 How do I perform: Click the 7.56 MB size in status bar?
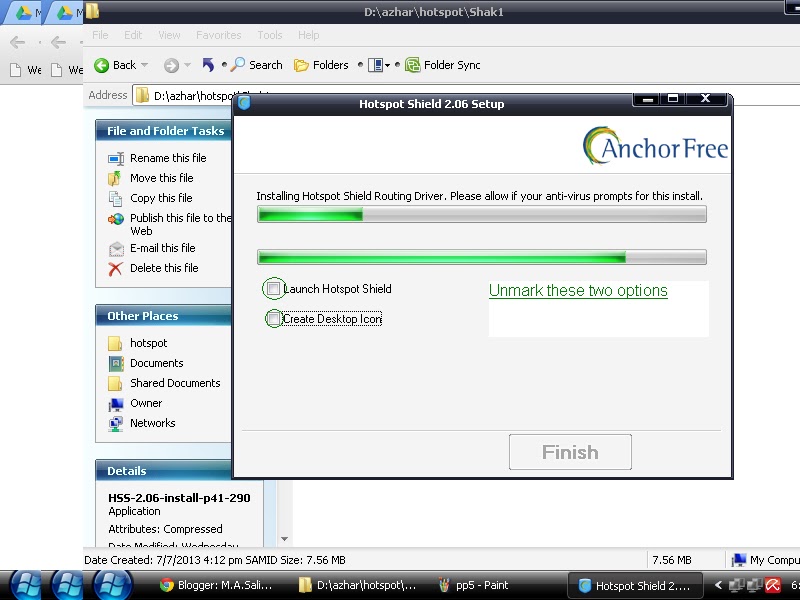[671, 560]
